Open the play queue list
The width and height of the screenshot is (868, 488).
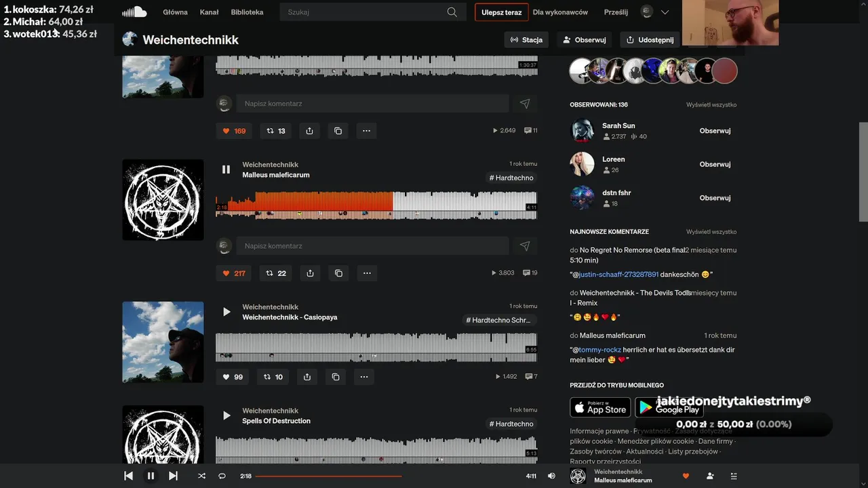(734, 476)
